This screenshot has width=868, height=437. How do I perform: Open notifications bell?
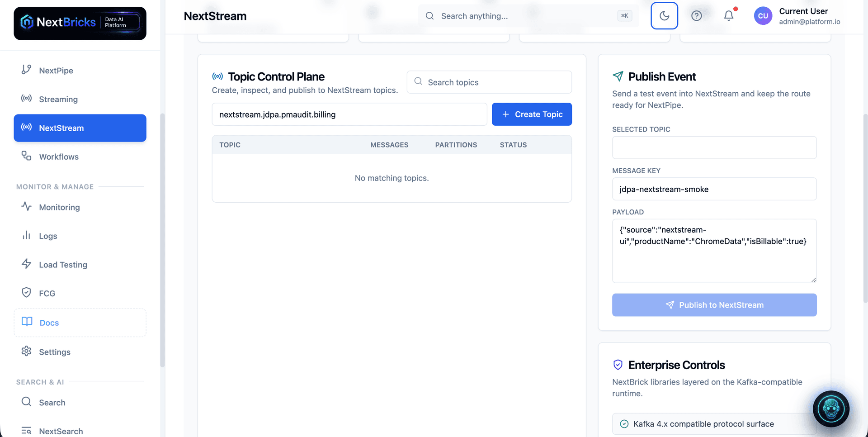pos(729,16)
